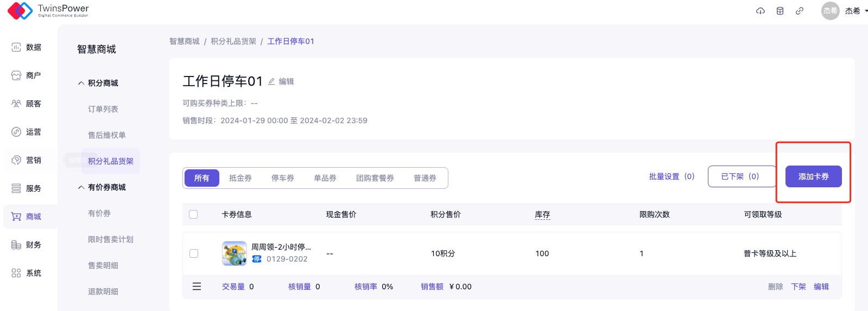The width and height of the screenshot is (868, 311).
Task: Click the cloud download icon in header
Action: [x=760, y=11]
